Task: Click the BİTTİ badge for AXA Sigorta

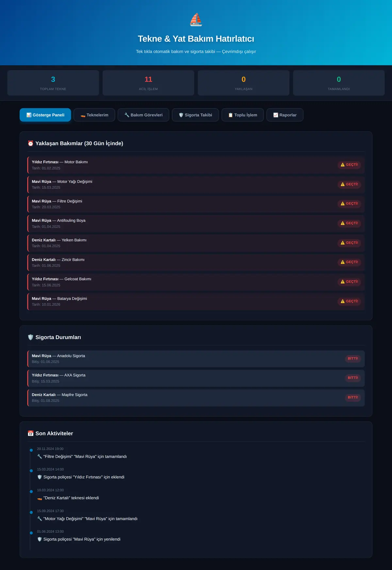Action: pos(353,378)
